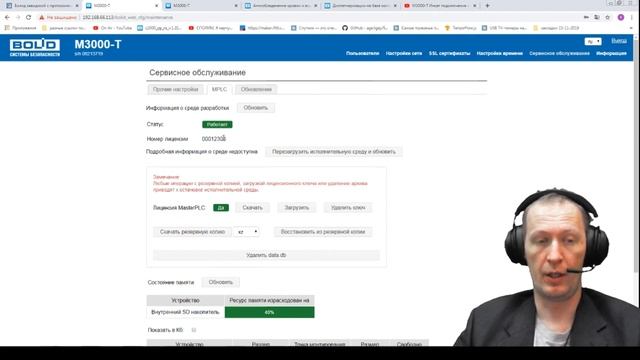640x360 pixels.
Task: Click the Удалить ключ button
Action: [x=348, y=208]
